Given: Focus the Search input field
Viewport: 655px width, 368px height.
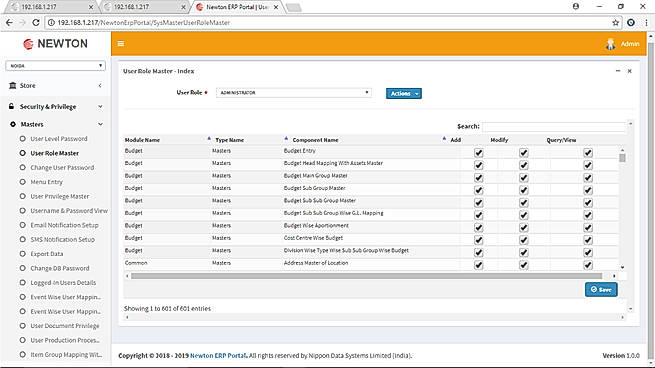Looking at the screenshot, I should 554,126.
